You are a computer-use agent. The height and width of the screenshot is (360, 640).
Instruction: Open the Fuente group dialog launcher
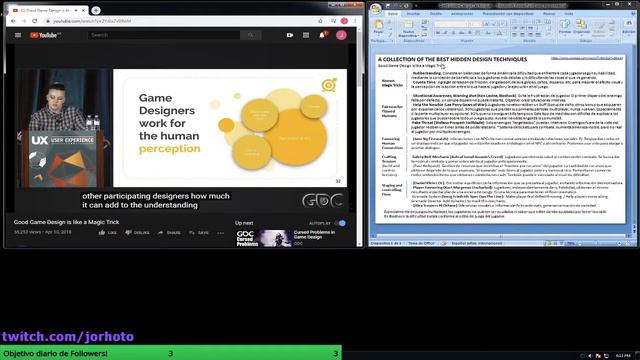coord(505,41)
